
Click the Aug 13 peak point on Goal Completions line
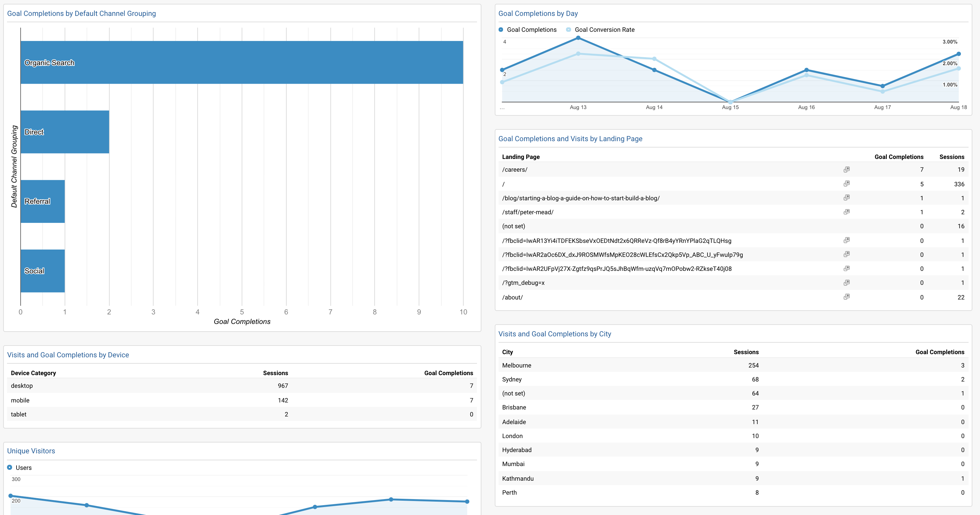[578, 38]
